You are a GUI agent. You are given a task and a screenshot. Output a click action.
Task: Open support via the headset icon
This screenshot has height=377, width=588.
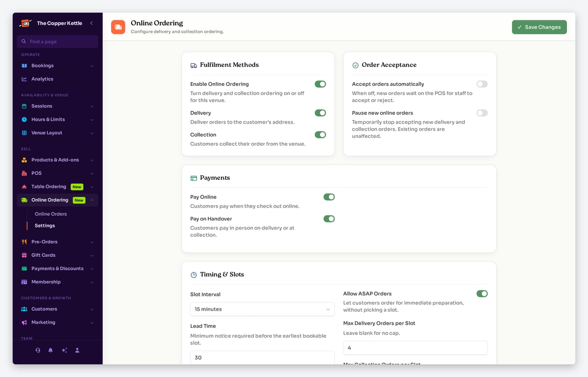38,350
